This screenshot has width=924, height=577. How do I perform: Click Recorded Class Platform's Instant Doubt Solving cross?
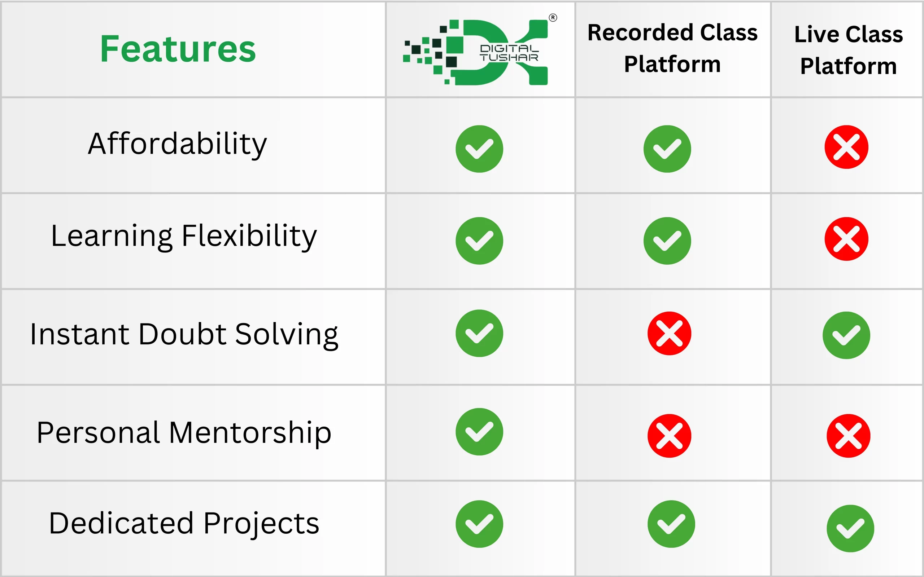tap(669, 333)
